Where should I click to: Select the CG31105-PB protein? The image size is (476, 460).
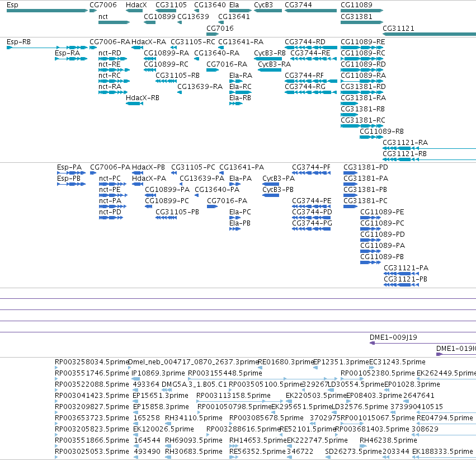(x=166, y=218)
